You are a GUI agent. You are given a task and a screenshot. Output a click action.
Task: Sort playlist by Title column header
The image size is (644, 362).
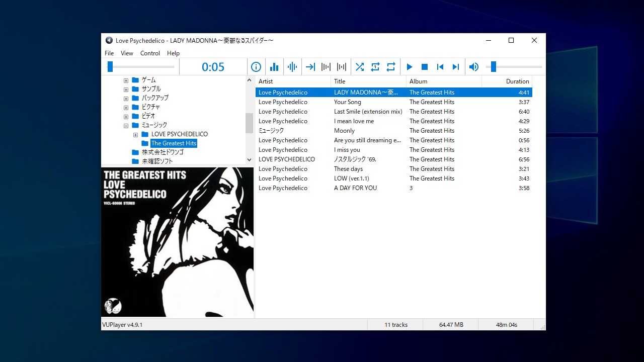point(368,81)
